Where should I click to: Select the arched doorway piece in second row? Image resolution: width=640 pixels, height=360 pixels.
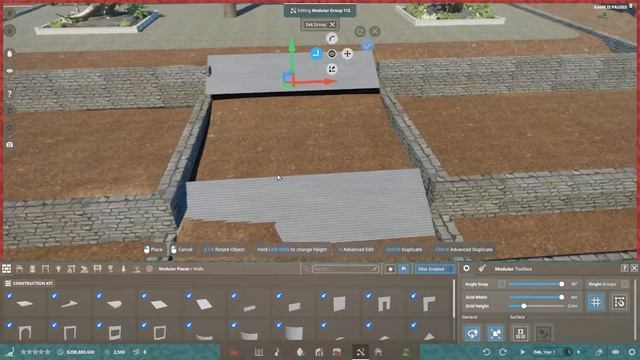point(24,331)
